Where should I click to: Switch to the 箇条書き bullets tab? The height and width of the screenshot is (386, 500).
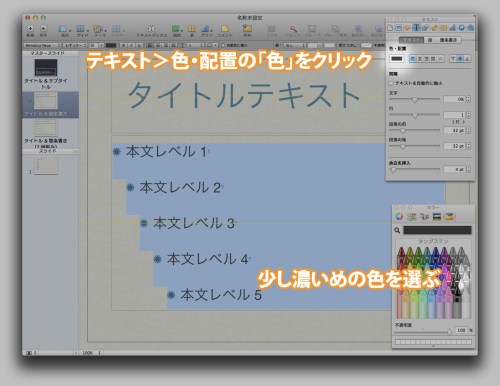pyautogui.click(x=449, y=40)
